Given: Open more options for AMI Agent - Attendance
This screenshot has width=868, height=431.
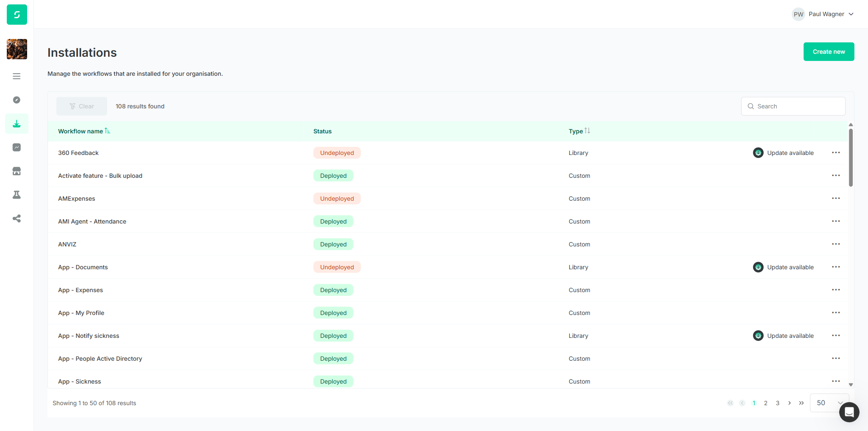Looking at the screenshot, I should (836, 221).
